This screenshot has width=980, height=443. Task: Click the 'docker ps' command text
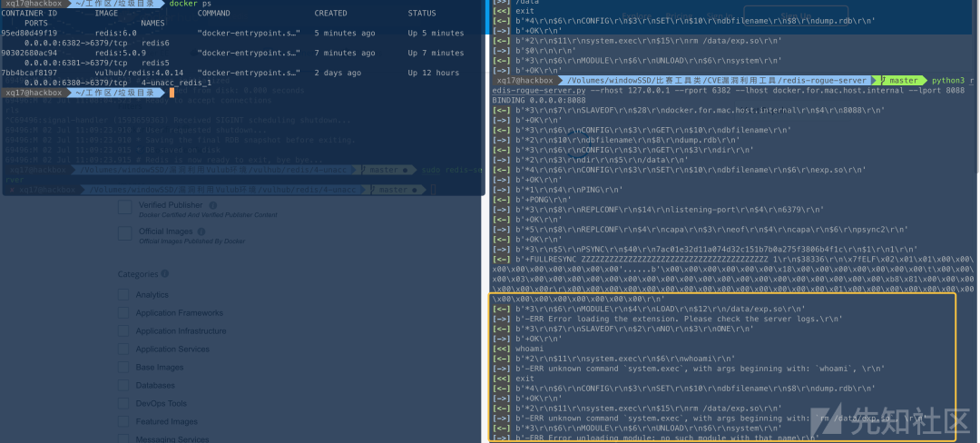[x=191, y=4]
